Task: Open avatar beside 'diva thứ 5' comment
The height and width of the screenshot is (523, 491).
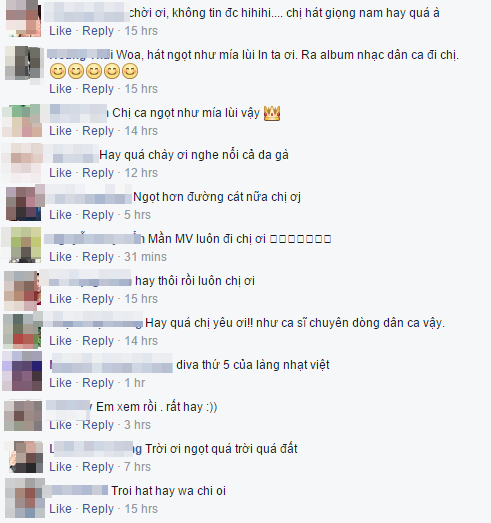Action: [x=22, y=371]
